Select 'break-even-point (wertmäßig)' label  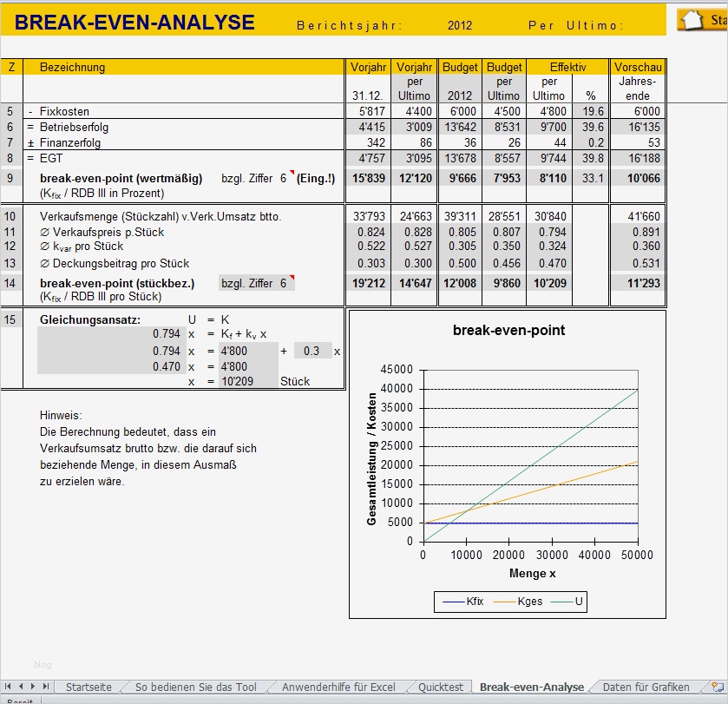point(121,178)
